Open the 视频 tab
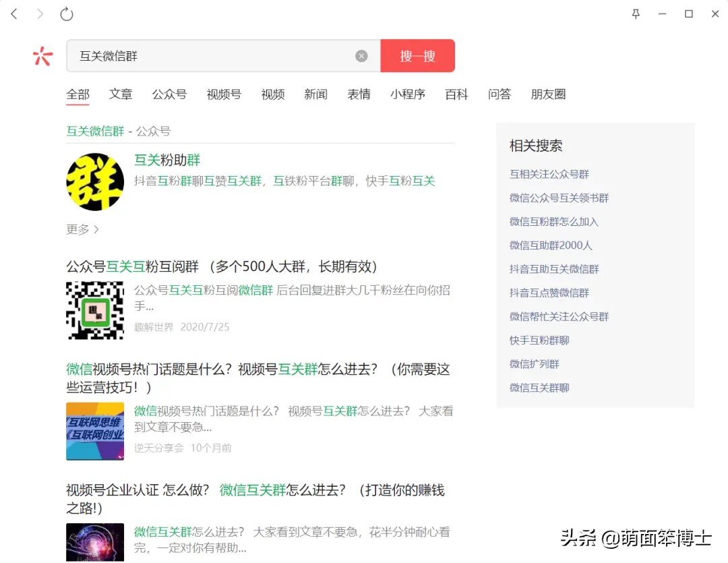 coord(273,94)
